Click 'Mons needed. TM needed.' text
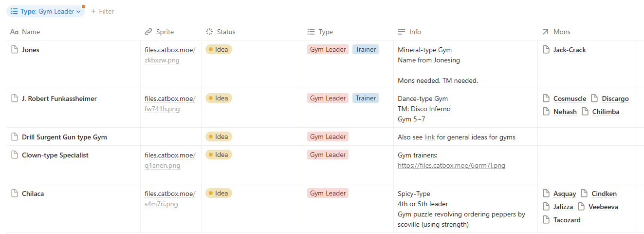Image resolution: width=644 pixels, height=234 pixels. [438, 80]
